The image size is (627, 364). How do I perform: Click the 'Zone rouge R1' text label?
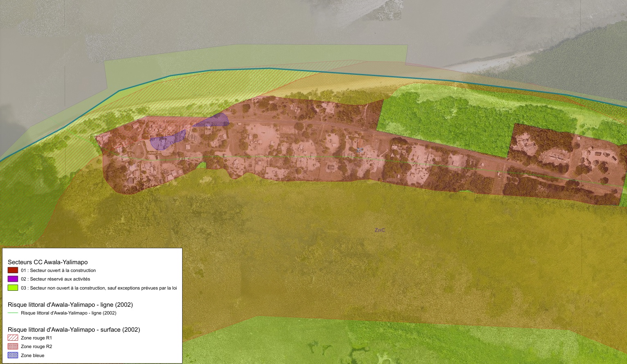coord(36,338)
